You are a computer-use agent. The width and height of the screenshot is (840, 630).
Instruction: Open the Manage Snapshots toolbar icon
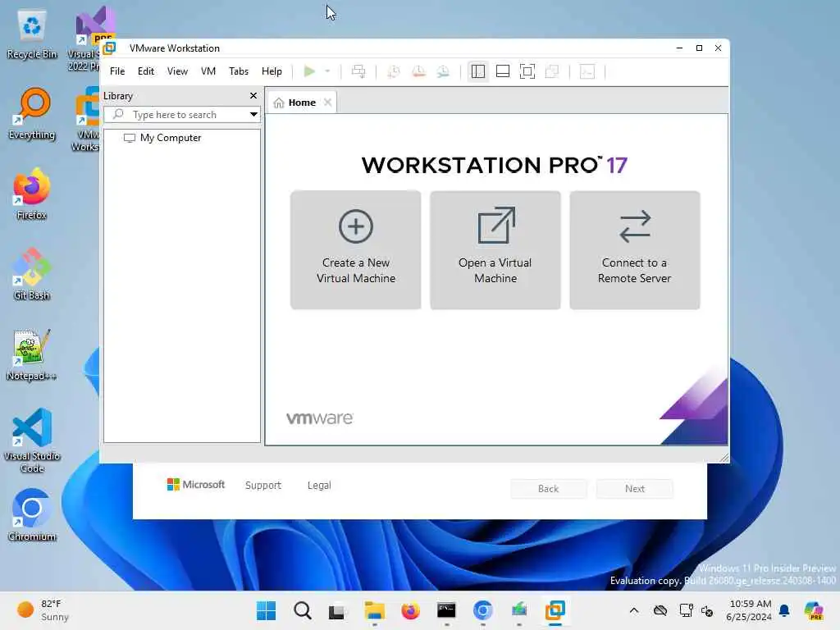pos(443,71)
